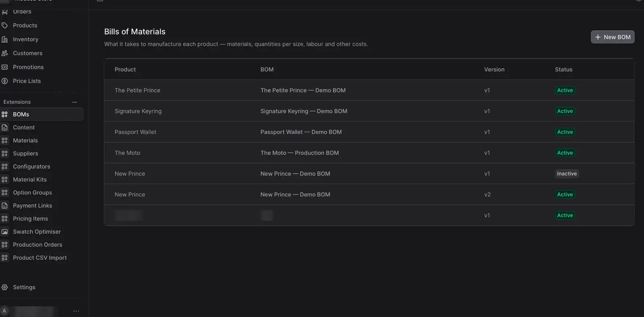Click Active badge in The Moto row

(565, 153)
